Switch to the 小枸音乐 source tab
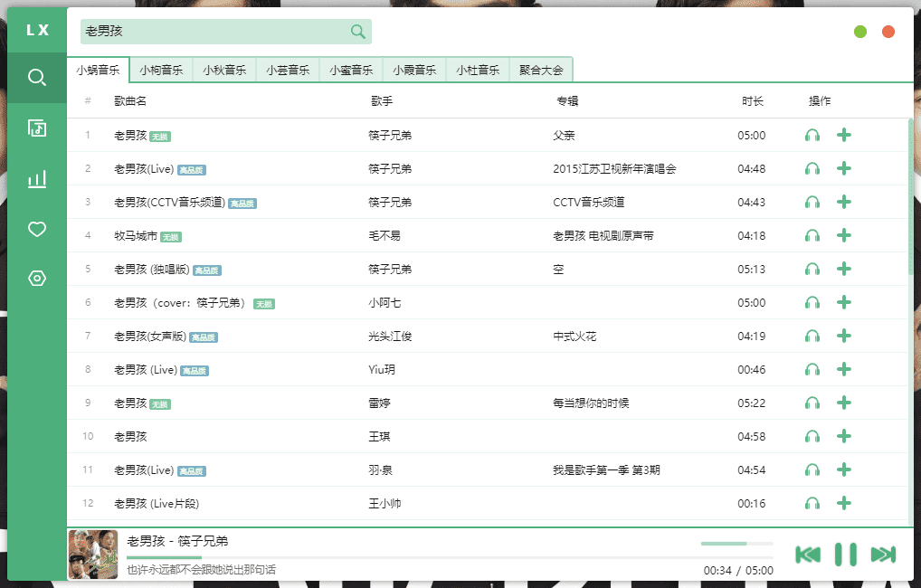This screenshot has height=588, width=921. [161, 68]
